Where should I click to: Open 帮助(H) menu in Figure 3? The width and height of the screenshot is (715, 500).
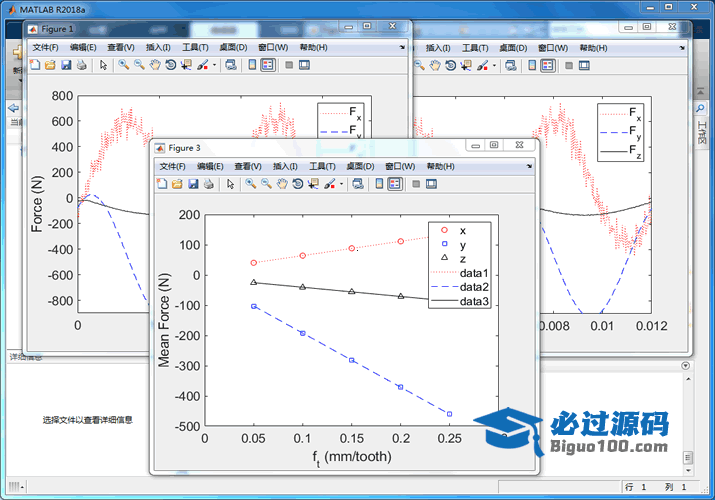(x=440, y=166)
